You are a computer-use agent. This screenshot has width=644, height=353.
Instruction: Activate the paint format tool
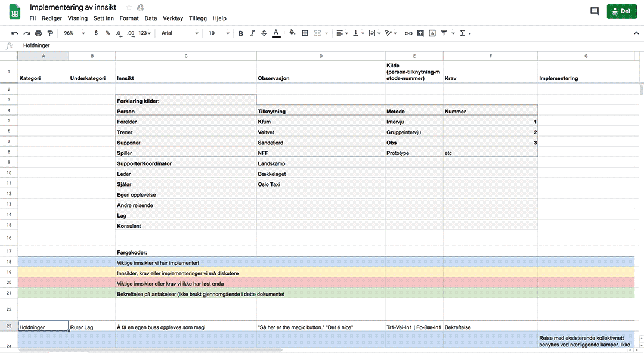[50, 33]
